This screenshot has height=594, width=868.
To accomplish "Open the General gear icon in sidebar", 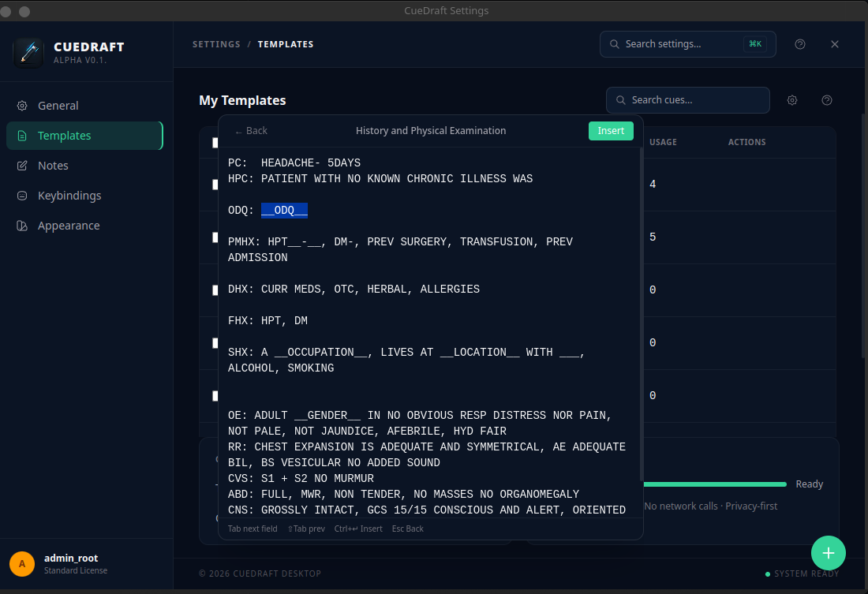I will pyautogui.click(x=23, y=105).
